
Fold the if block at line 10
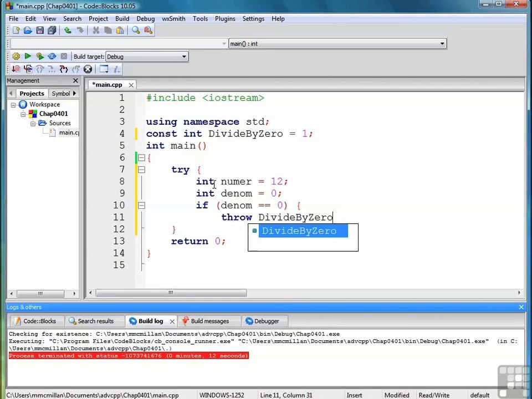[141, 206]
